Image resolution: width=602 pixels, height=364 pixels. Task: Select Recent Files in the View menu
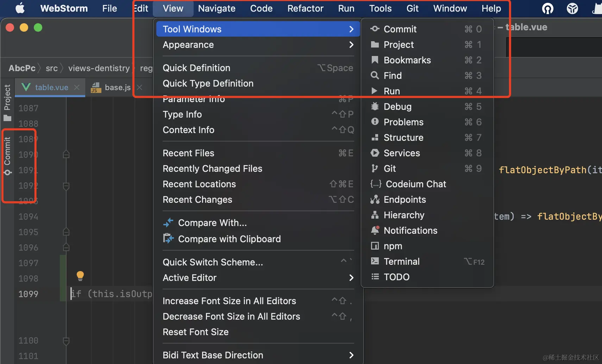(188, 153)
